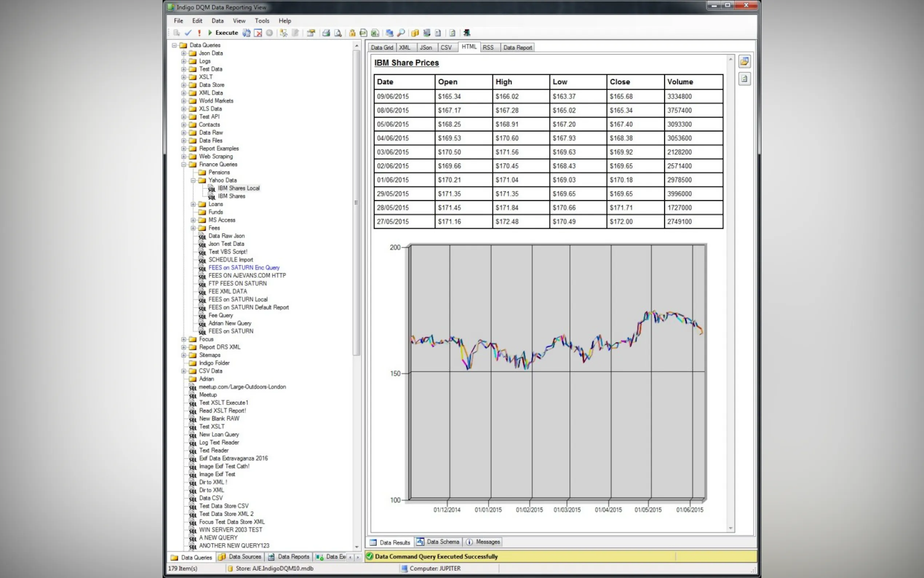This screenshot has width=924, height=578.
Task: Expand the World Markets folder
Action: [184, 101]
